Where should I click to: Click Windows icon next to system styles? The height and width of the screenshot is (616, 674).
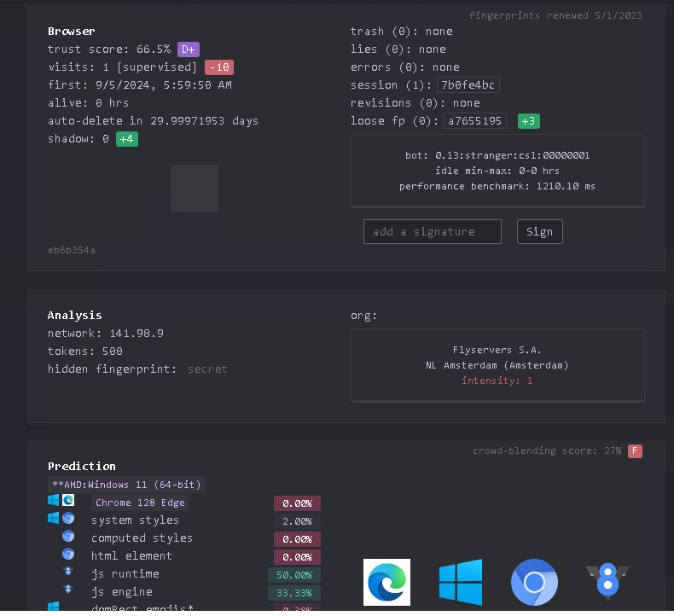coord(54,519)
